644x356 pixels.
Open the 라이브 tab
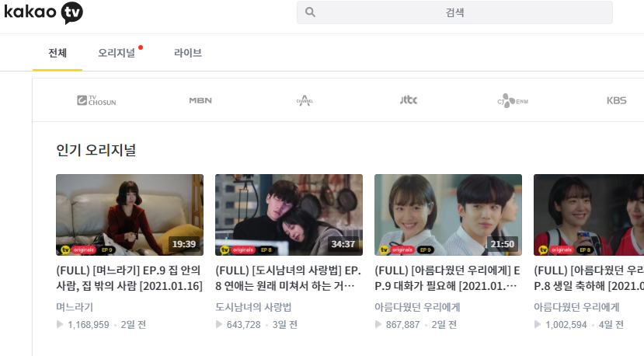tap(188, 53)
